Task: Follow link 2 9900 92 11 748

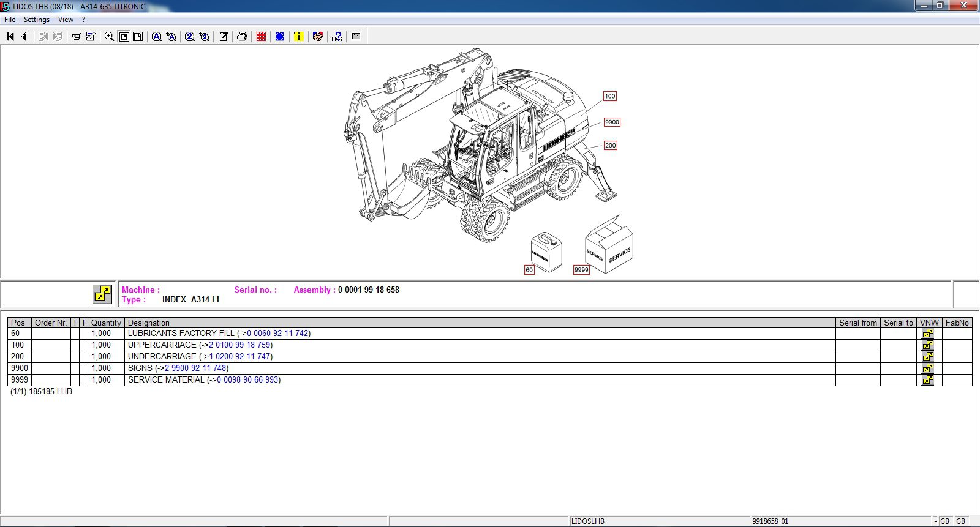Action: click(x=195, y=368)
